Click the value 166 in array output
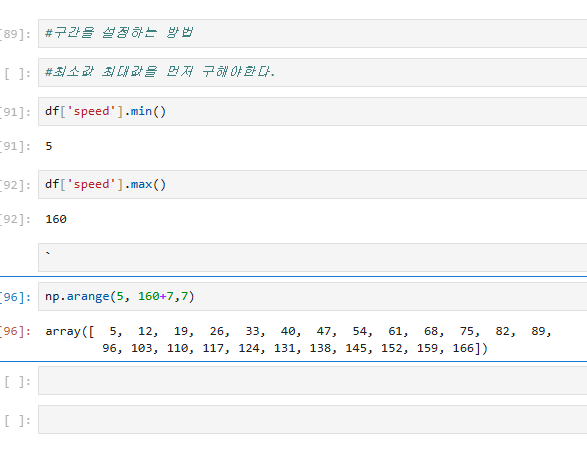Image resolution: width=587 pixels, height=461 pixels. pos(463,348)
